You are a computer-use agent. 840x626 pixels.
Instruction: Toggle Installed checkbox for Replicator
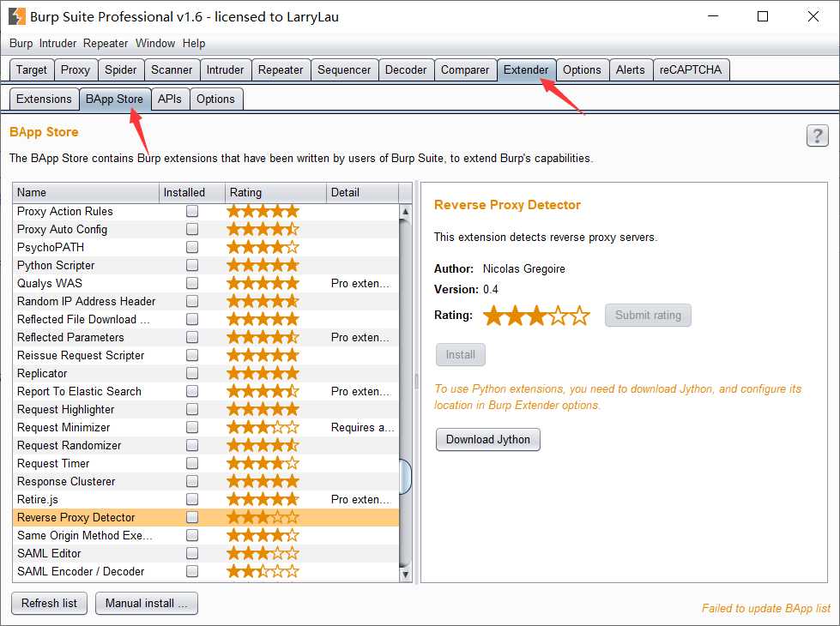(x=192, y=373)
